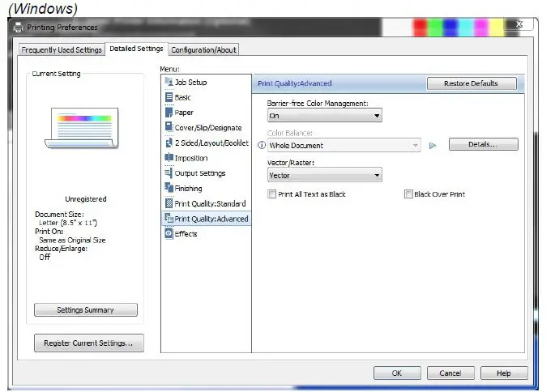Click Register Current Settings... button
The image size is (555, 392).
click(x=89, y=343)
